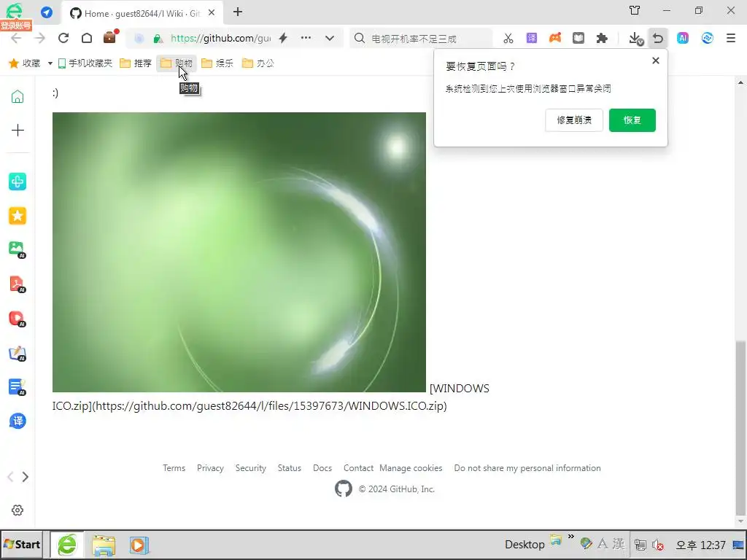Expand the favorites dropdown arrow
The width and height of the screenshot is (747, 560).
tap(50, 63)
